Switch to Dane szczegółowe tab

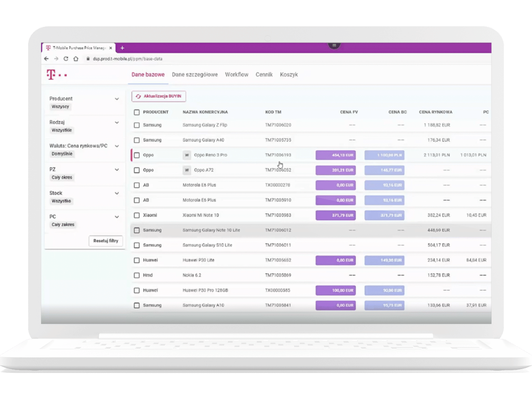195,75
